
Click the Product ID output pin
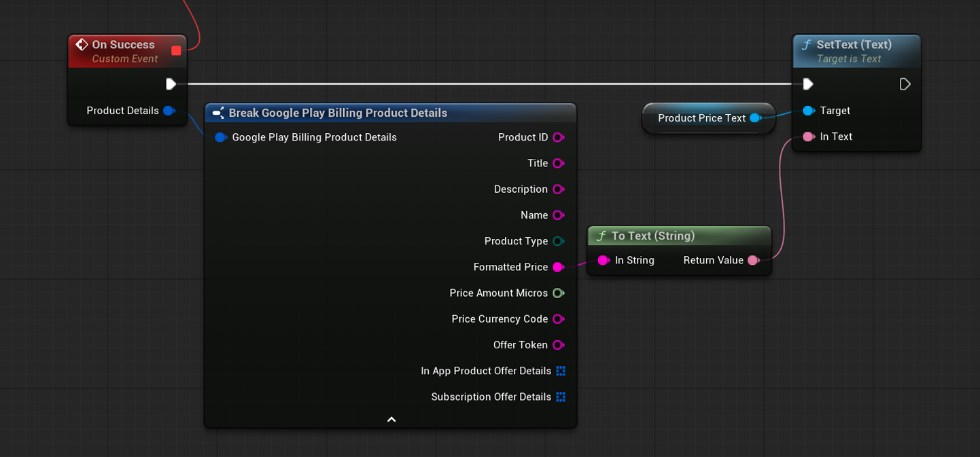click(x=559, y=137)
